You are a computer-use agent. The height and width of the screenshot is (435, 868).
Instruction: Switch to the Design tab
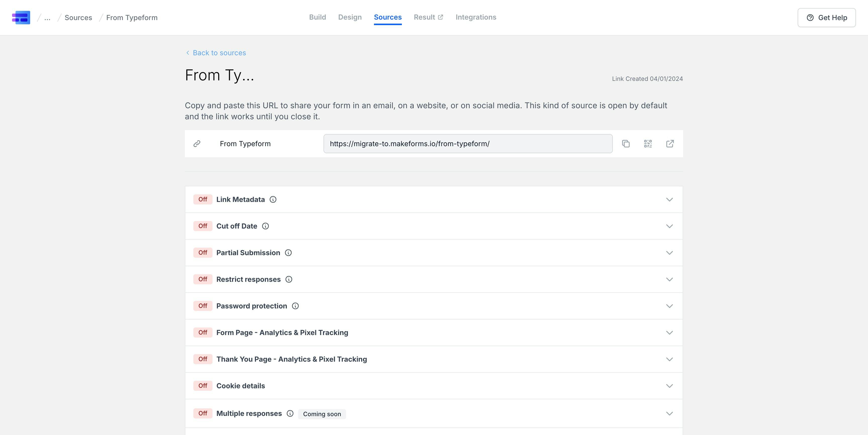point(350,17)
